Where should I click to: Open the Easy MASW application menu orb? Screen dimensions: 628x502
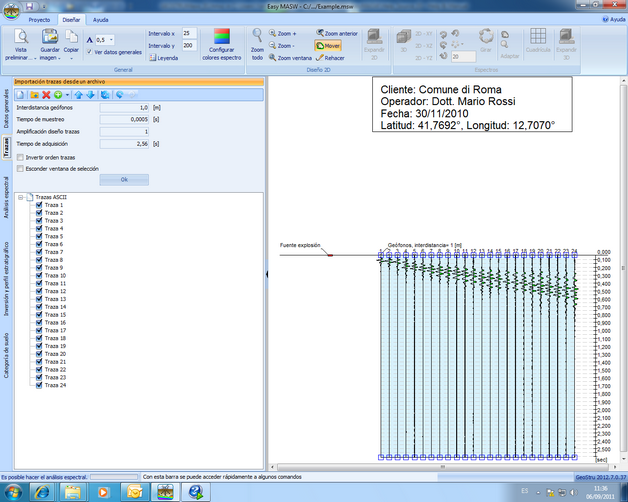12,11
